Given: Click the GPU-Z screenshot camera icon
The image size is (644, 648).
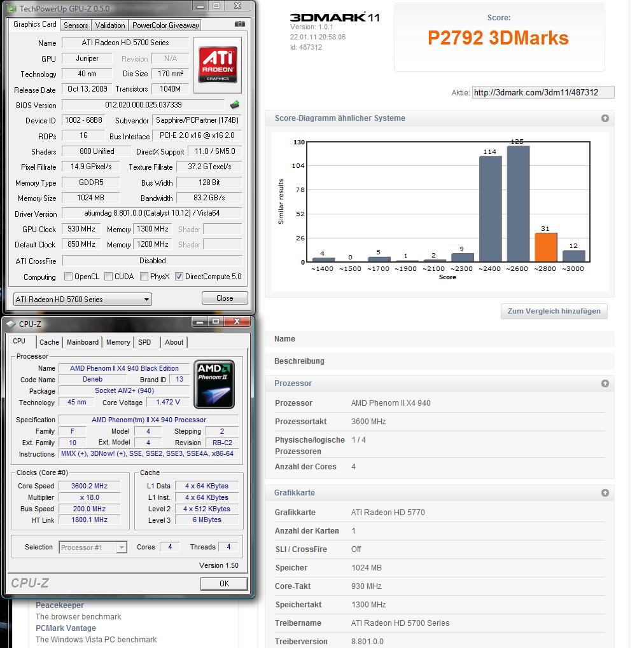Looking at the screenshot, I should [239, 24].
